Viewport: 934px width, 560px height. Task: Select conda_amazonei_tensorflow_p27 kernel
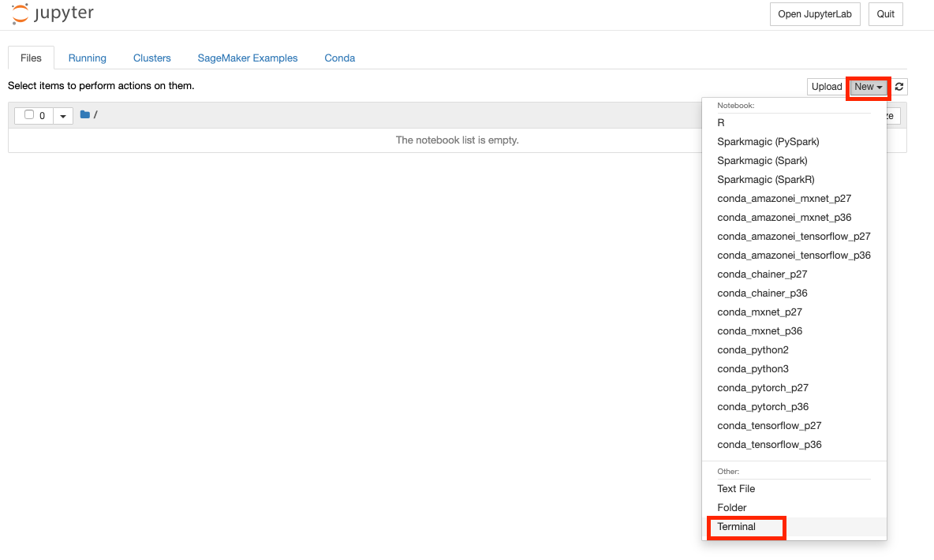(x=794, y=237)
